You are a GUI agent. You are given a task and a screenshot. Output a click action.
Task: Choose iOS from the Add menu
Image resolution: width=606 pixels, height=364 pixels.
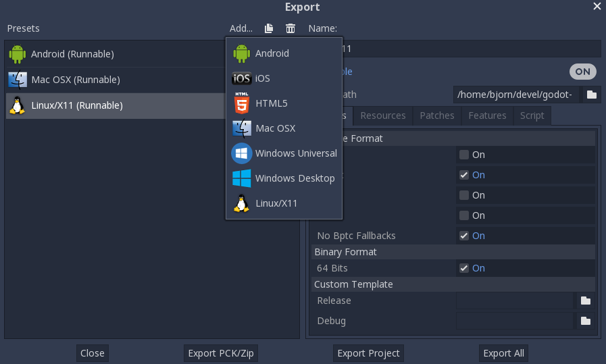point(284,78)
